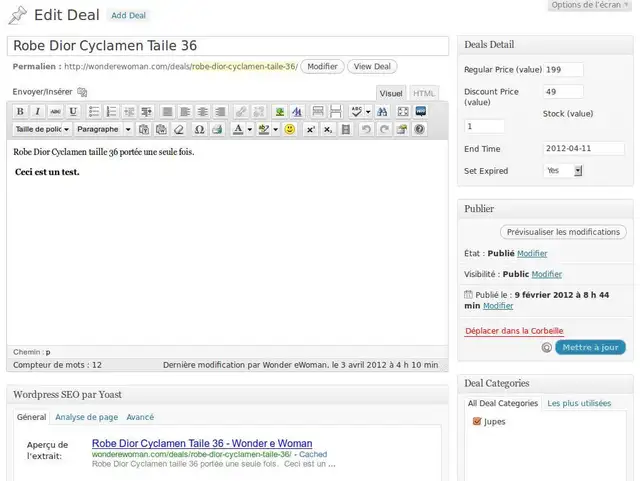Select the Géneral SEO tab
This screenshot has height=481, width=640.
[x=31, y=417]
